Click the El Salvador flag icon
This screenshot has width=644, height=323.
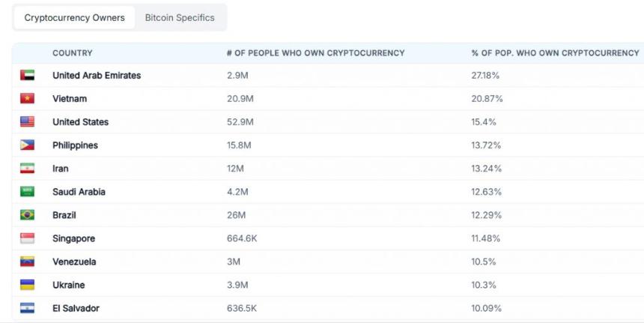[x=27, y=308]
